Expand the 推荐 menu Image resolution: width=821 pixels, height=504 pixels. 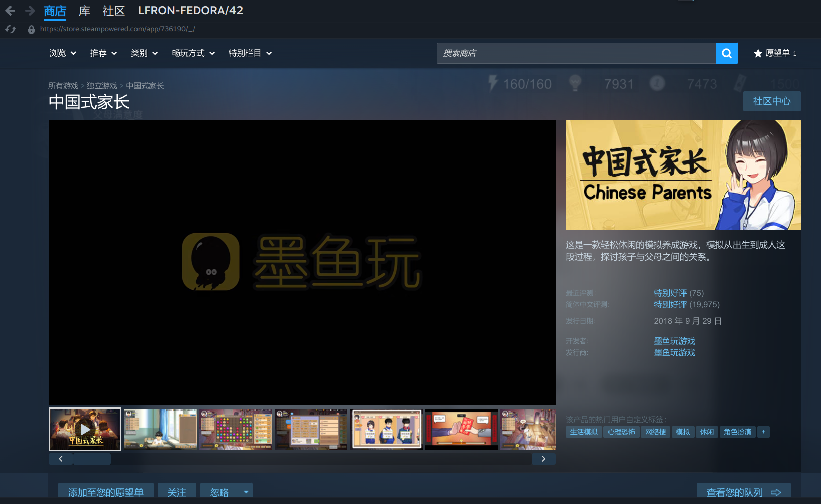(x=103, y=53)
